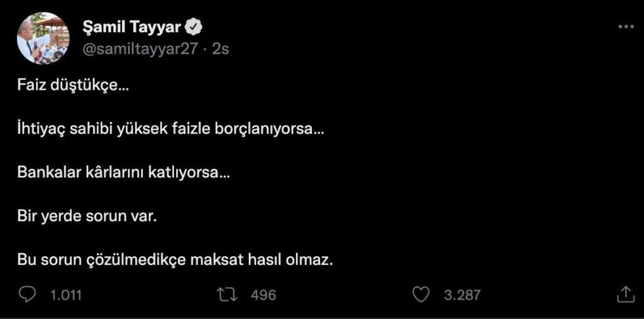Image resolution: width=644 pixels, height=319 pixels.
Task: Click the retweet count 496
Action: (x=263, y=295)
